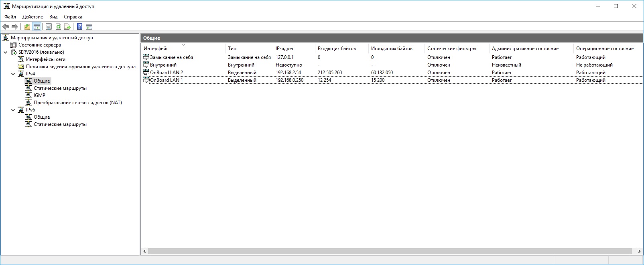The image size is (644, 265).
Task: Open the Справка menu
Action: click(x=73, y=17)
